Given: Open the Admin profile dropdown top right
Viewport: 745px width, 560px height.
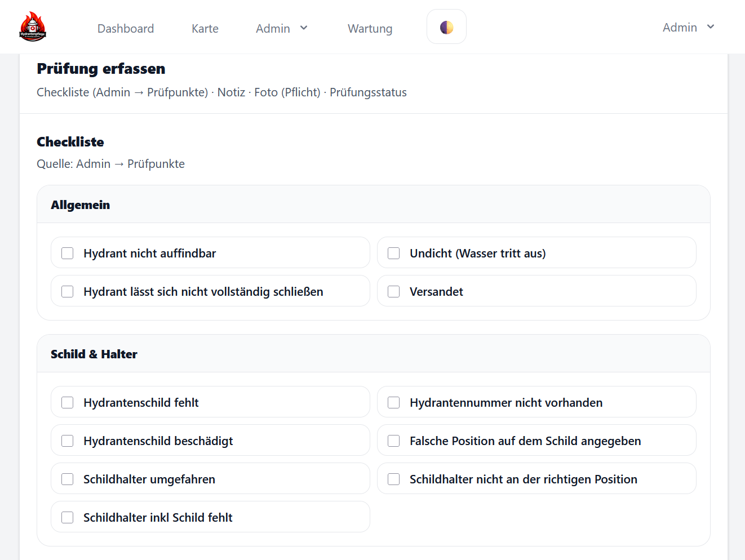Looking at the screenshot, I should coord(688,27).
